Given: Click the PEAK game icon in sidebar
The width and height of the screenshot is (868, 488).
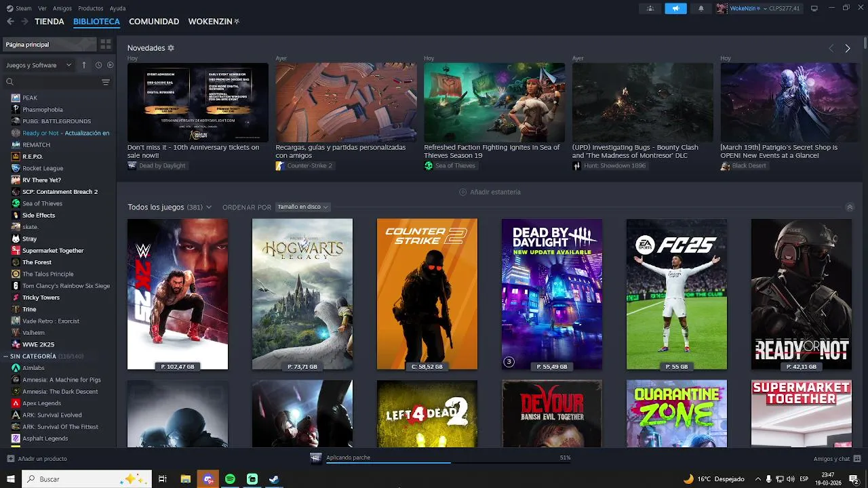Looking at the screenshot, I should 16,98.
